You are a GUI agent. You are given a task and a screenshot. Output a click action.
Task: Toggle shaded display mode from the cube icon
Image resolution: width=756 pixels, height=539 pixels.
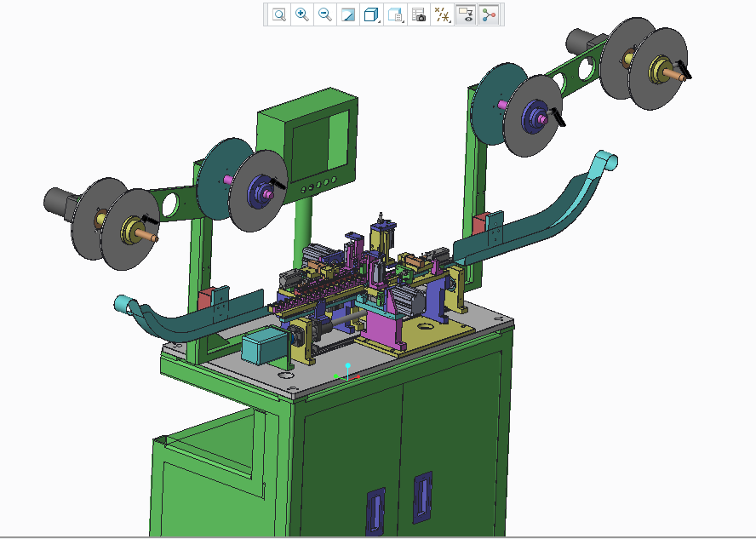370,14
